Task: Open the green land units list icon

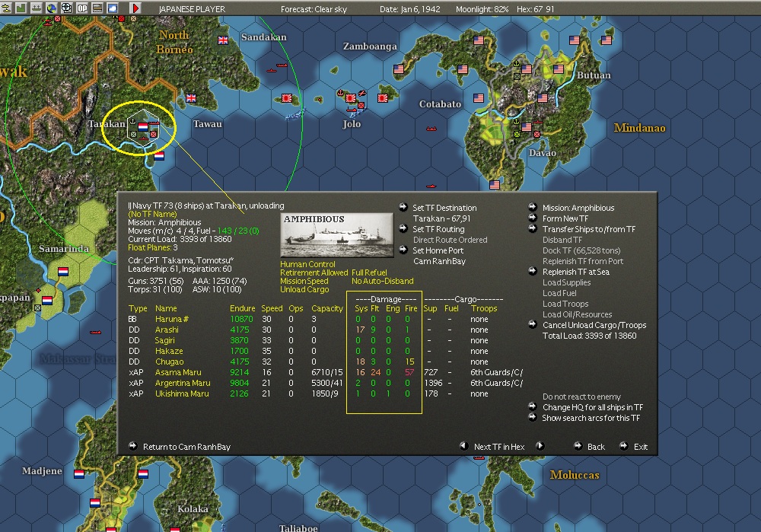Action: pyautogui.click(x=21, y=8)
